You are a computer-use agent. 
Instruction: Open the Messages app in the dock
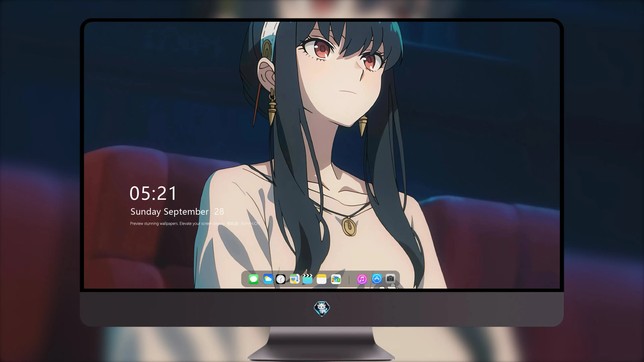(x=254, y=279)
